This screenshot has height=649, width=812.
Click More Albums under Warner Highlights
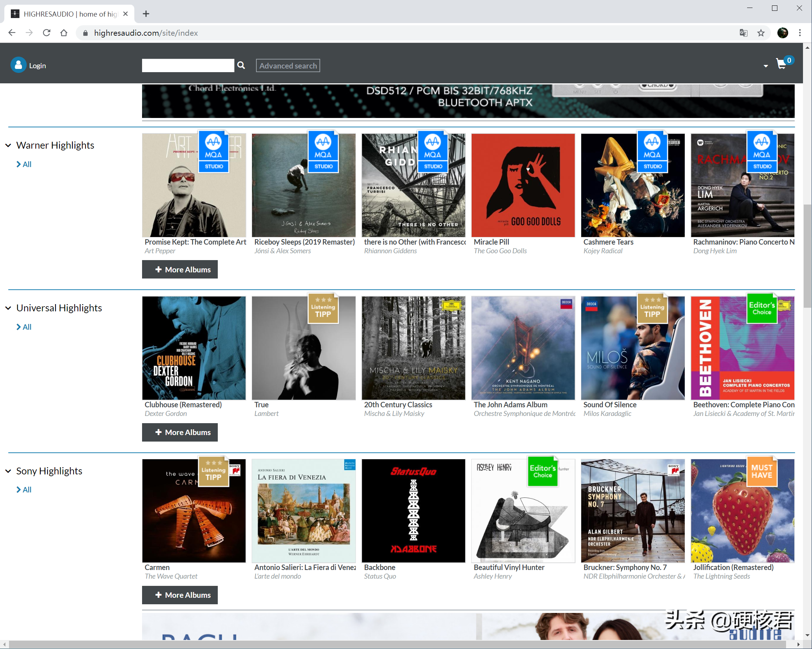180,269
